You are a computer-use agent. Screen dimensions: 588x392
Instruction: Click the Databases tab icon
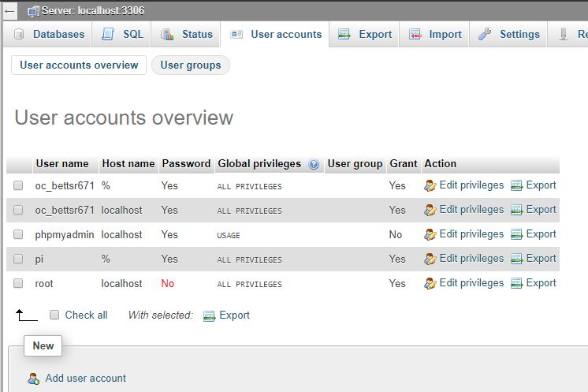point(19,35)
